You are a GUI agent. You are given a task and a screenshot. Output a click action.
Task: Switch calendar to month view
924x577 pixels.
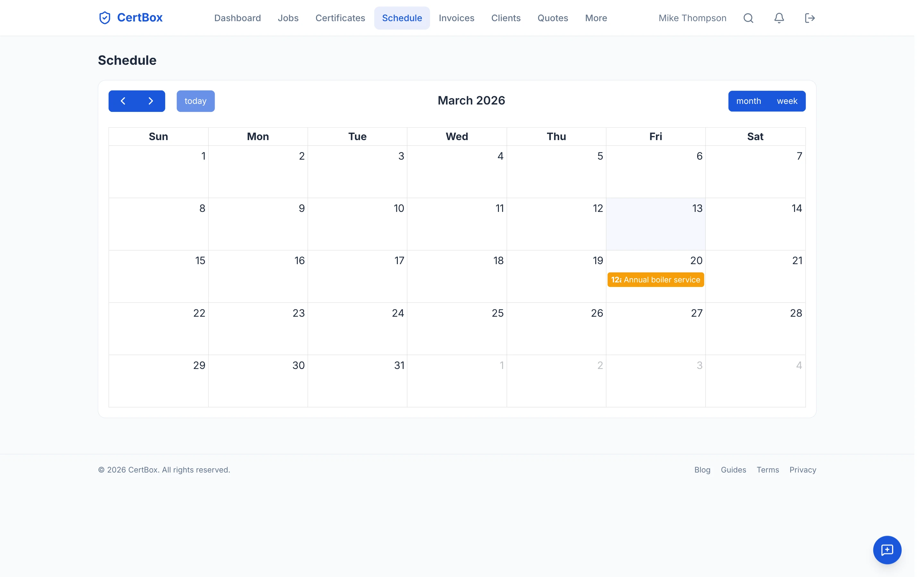(x=749, y=101)
